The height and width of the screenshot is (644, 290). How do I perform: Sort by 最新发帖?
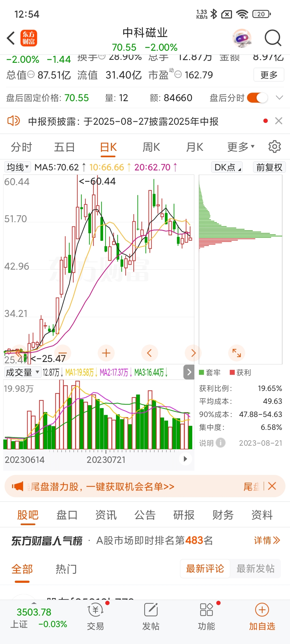coord(255,568)
